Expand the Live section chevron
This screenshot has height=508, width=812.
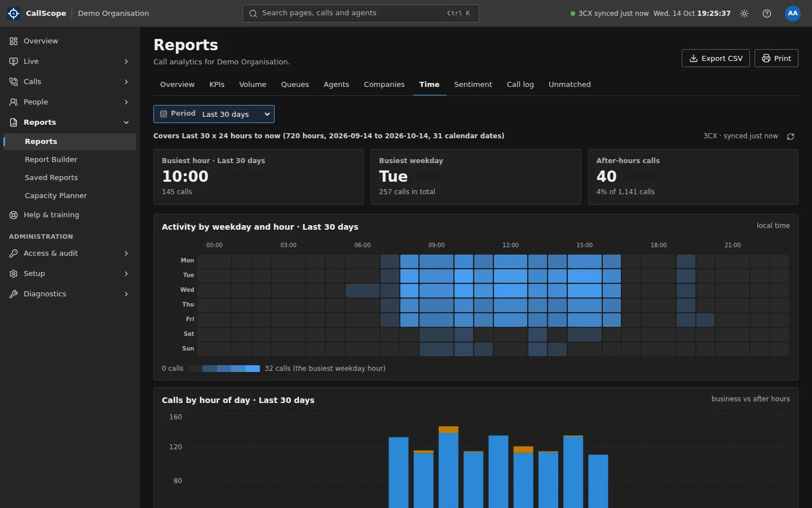[126, 62]
